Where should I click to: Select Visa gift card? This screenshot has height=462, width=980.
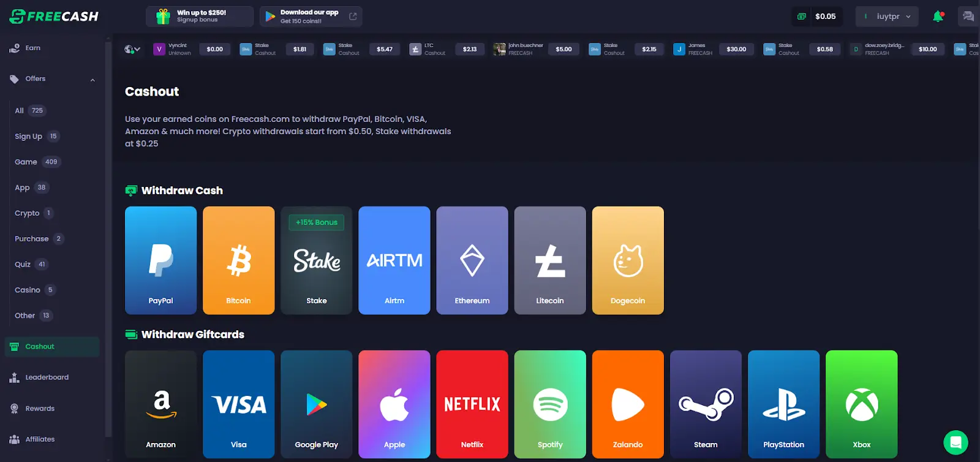pyautogui.click(x=238, y=404)
